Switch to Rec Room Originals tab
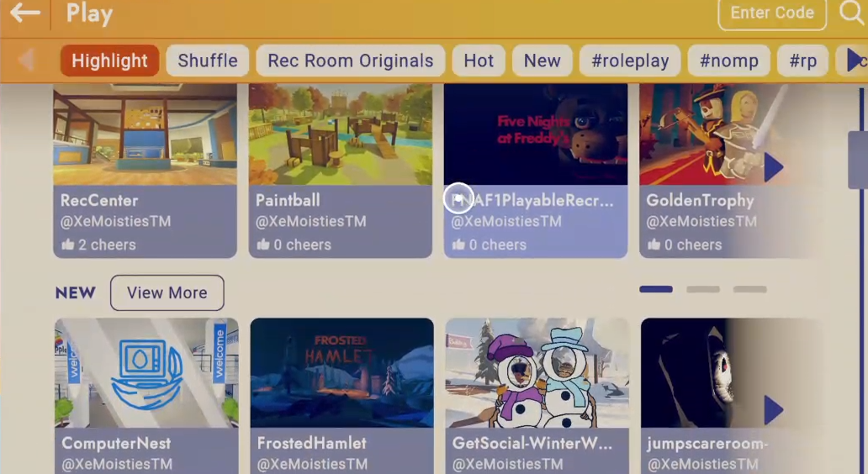The width and height of the screenshot is (868, 474). 351,61
